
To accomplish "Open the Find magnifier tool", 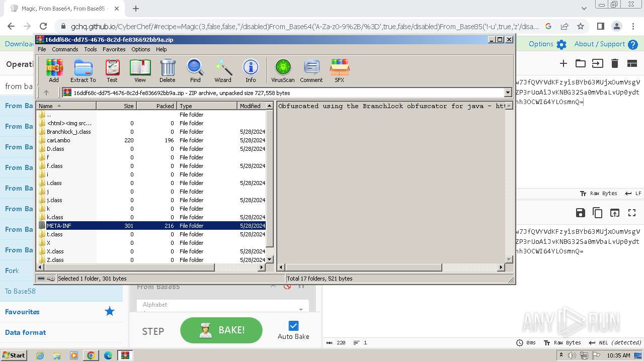I will coord(195,71).
